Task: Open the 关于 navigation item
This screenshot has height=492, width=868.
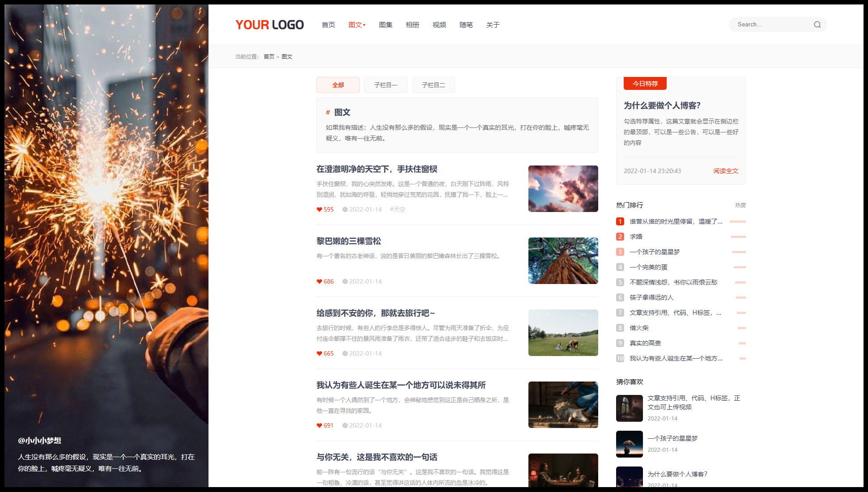Action: point(493,25)
